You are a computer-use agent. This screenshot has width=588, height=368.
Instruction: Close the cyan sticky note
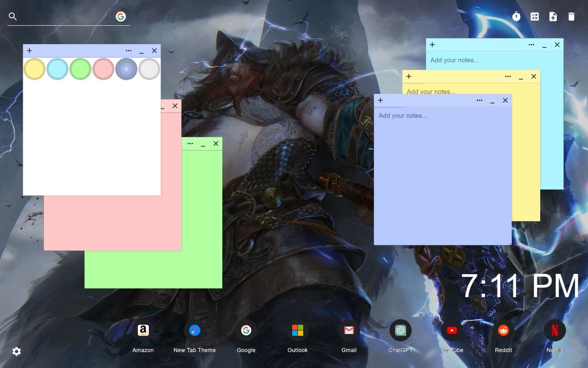click(557, 45)
